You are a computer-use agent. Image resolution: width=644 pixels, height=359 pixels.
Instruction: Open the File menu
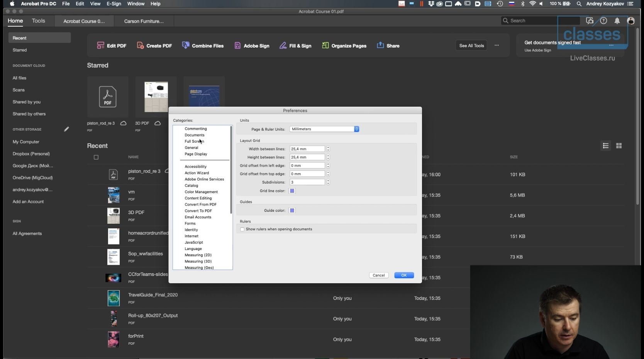(66, 4)
